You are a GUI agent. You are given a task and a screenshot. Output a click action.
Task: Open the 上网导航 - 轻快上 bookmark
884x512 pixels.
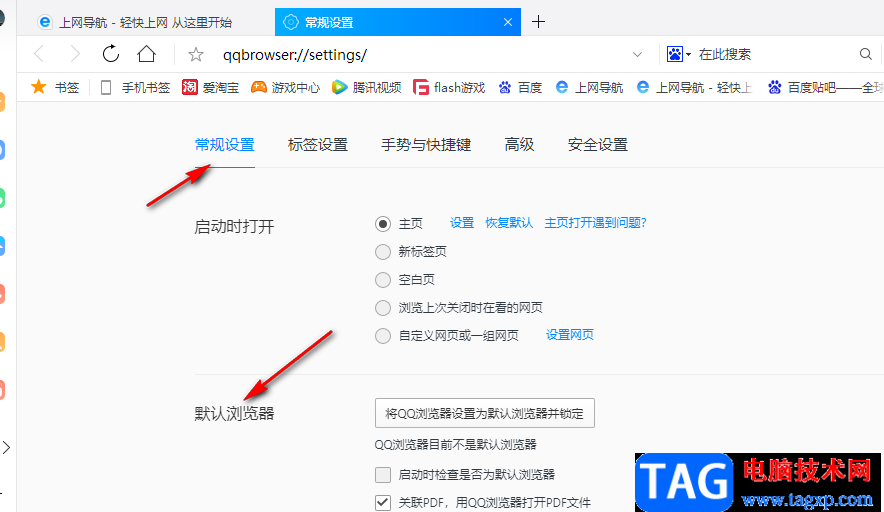tap(695, 87)
